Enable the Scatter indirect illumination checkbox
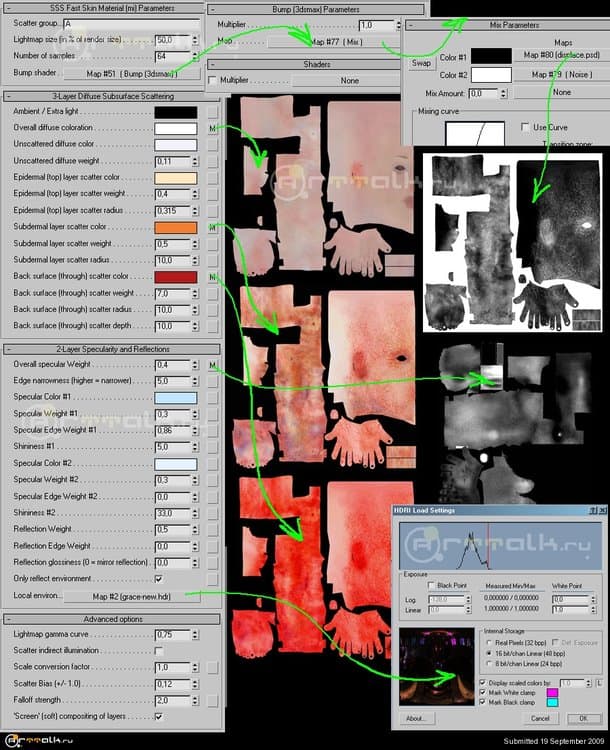 pyautogui.click(x=159, y=651)
